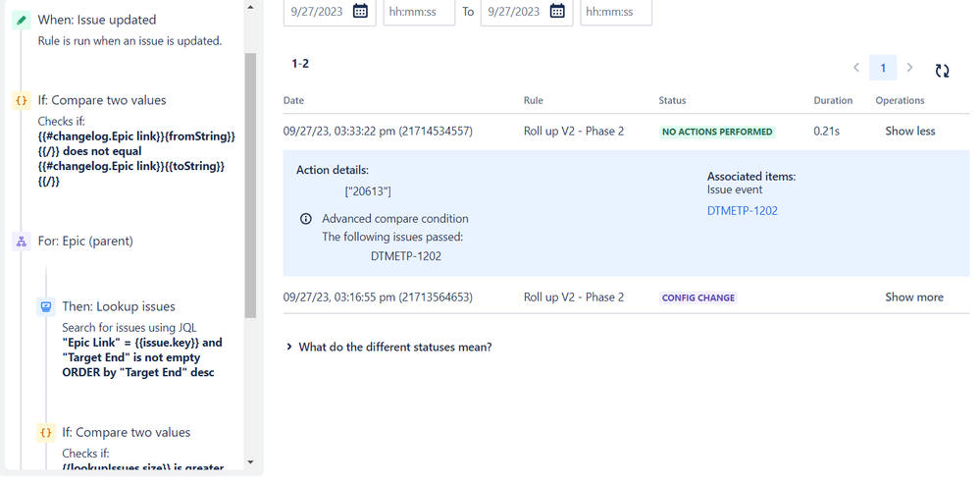Select 'For: Epic (parent)' branch component
980x486 pixels.
[85, 241]
